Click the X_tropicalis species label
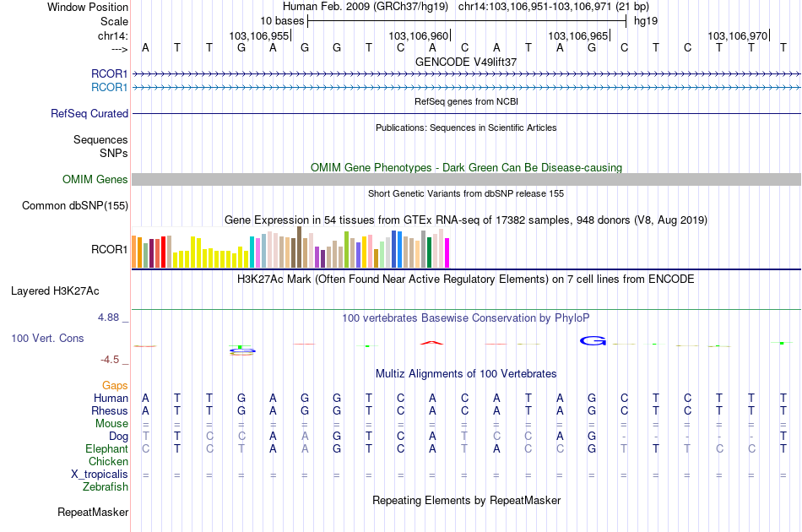This screenshot has height=532, width=802. [100, 475]
